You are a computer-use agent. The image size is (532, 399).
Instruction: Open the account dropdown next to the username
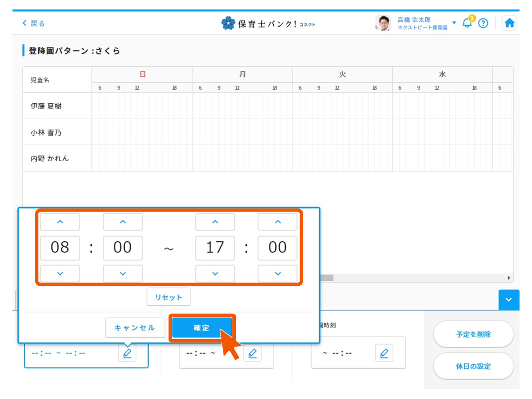454,22
